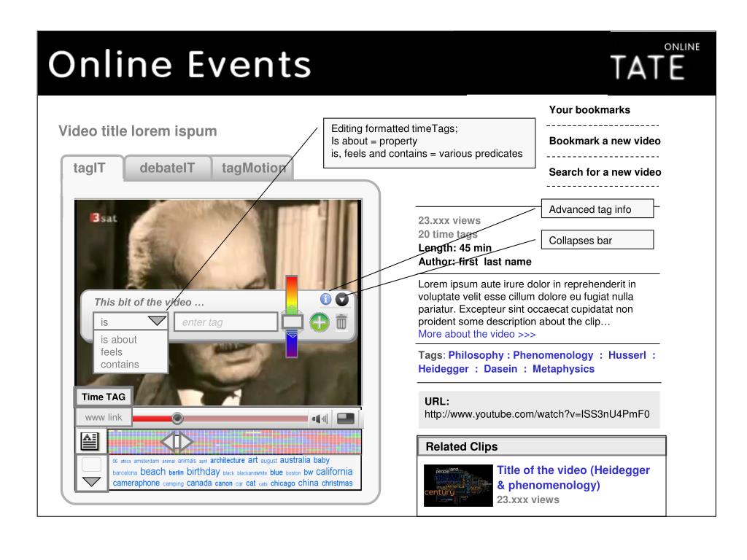Click 'beach' in the tag cloud
The image size is (747, 560).
tap(152, 472)
